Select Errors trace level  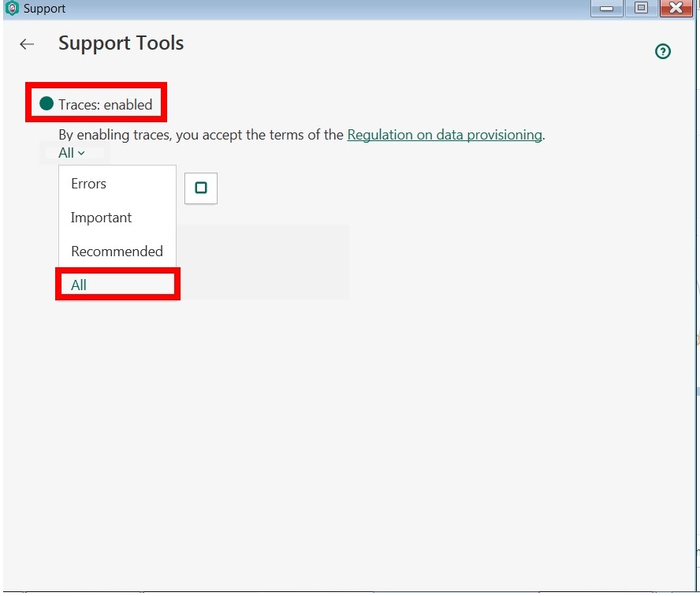point(88,184)
